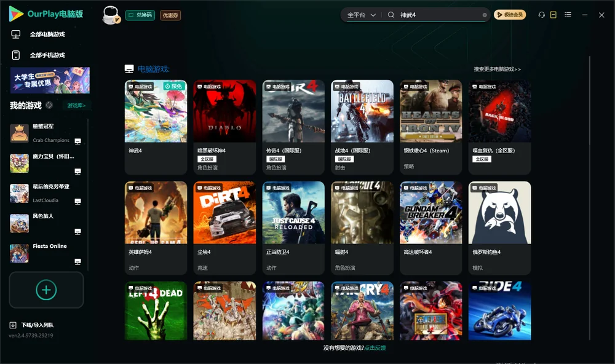Click the PC icon on Fiesta Online row
Screen dimensions: 615x364
[77, 262]
